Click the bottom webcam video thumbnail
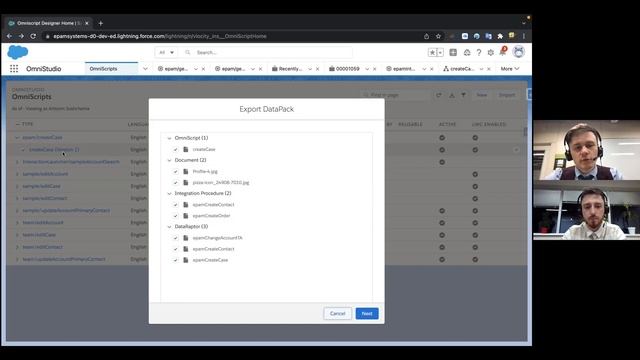The height and width of the screenshot is (360, 640). click(586, 210)
